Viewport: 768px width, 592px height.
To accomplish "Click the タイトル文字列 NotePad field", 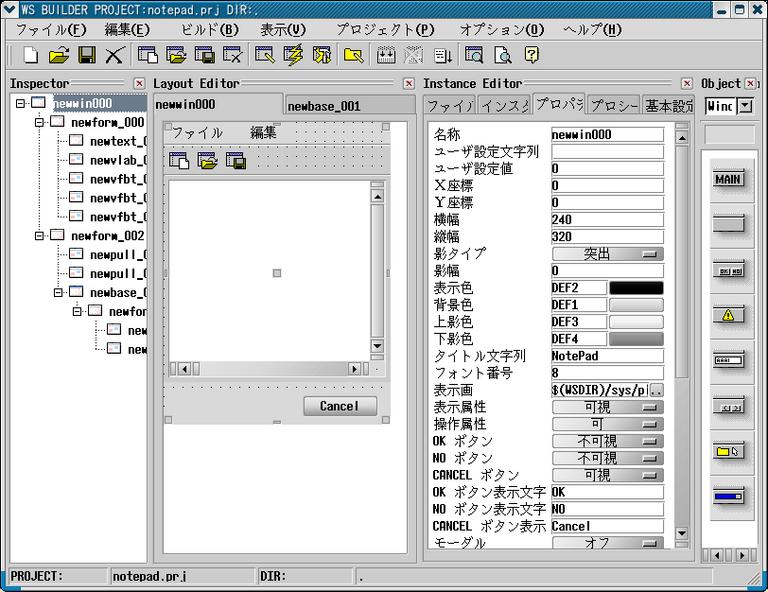I will [607, 356].
